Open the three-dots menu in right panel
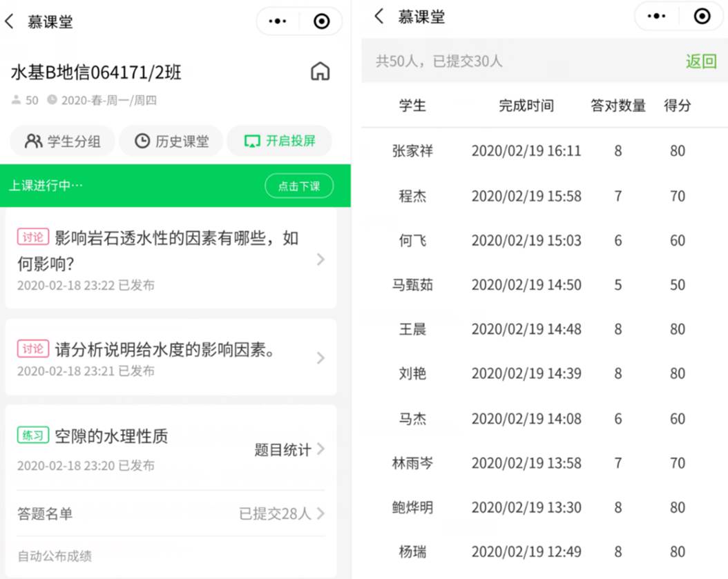Viewport: 728px width, 579px height. point(656,17)
